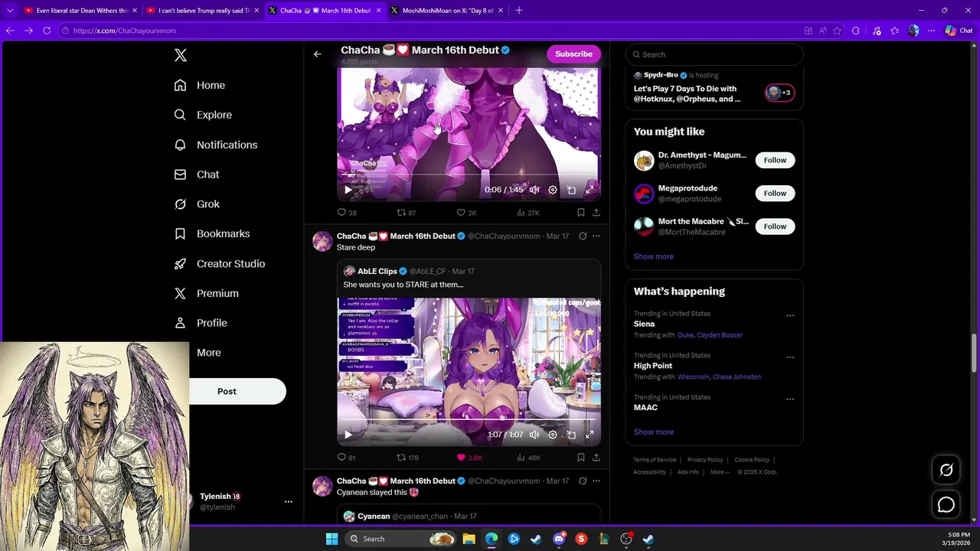The height and width of the screenshot is (551, 980).
Task: Open more menu on Cyanean slayed this post
Action: 596,481
